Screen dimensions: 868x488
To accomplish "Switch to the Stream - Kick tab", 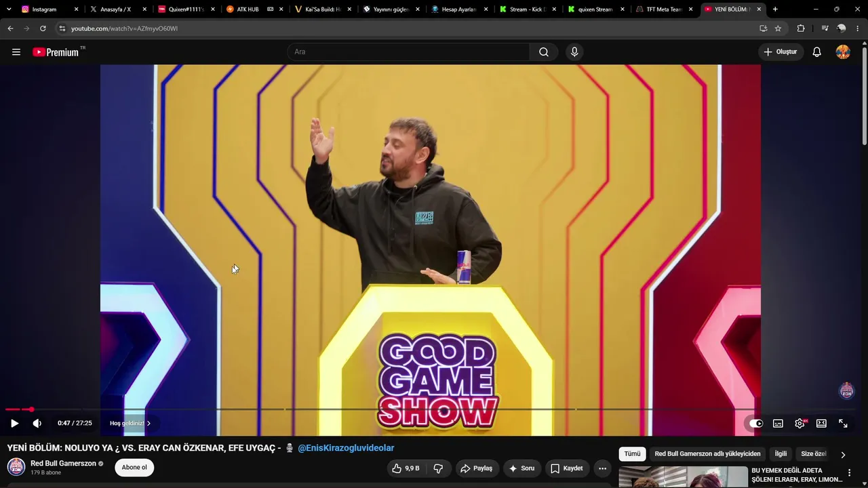I will [527, 9].
